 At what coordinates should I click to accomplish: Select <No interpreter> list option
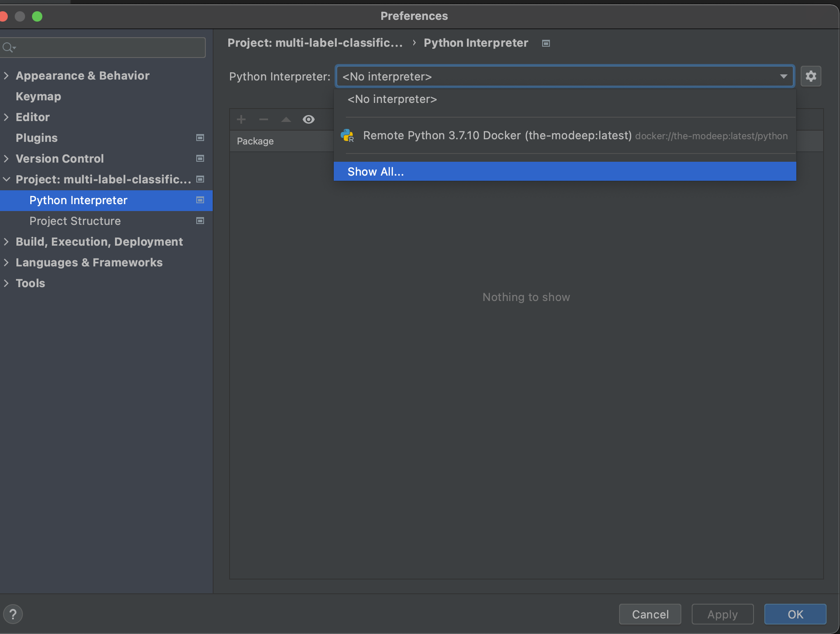tap(392, 99)
